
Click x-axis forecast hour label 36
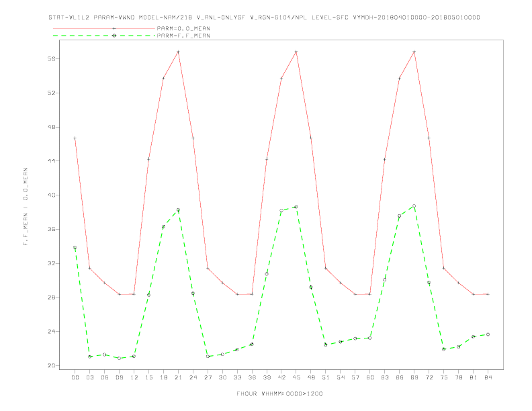[x=252, y=377]
